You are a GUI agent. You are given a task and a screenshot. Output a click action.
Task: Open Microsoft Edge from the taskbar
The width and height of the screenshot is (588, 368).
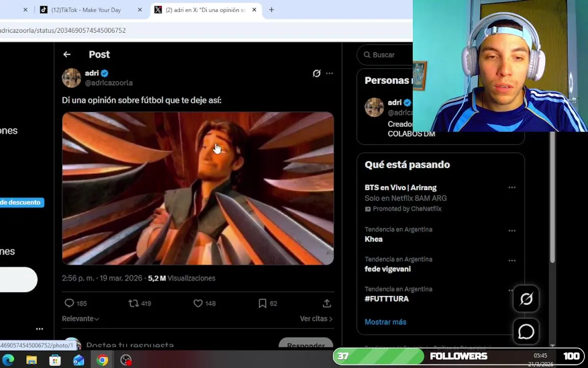click(8, 360)
